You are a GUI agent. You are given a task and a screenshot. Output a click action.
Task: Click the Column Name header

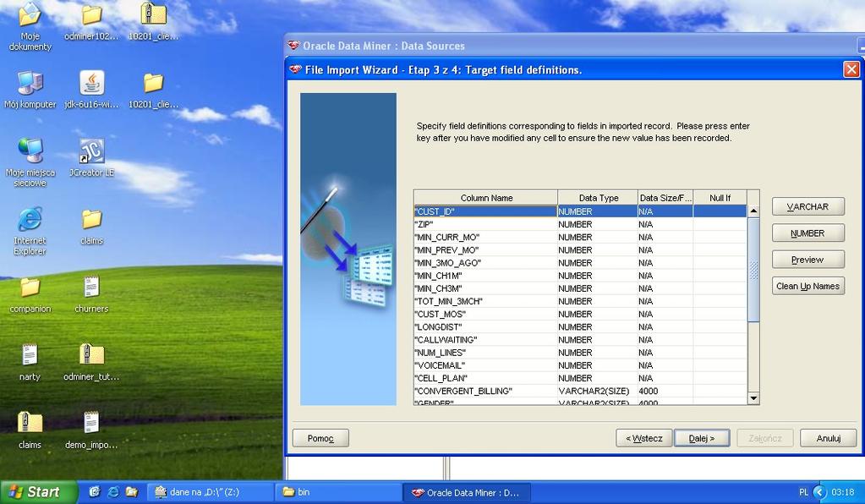486,198
